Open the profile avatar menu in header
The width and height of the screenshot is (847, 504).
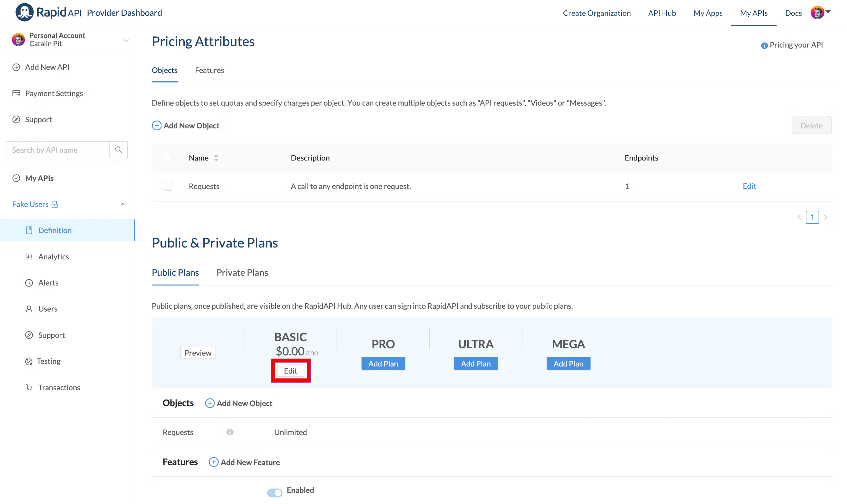pyautogui.click(x=817, y=13)
